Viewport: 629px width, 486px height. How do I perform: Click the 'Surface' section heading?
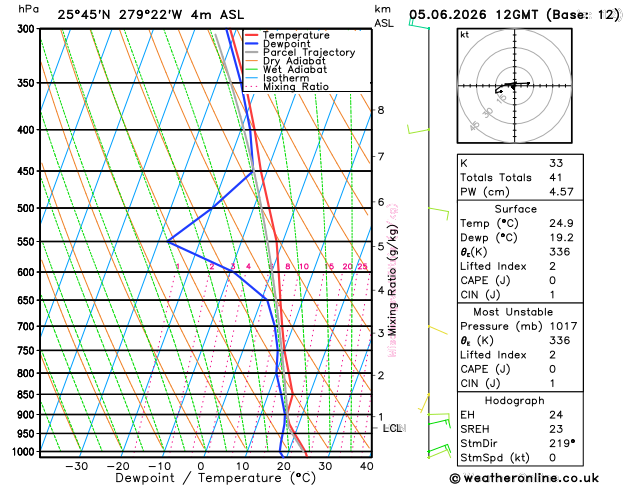515,209
